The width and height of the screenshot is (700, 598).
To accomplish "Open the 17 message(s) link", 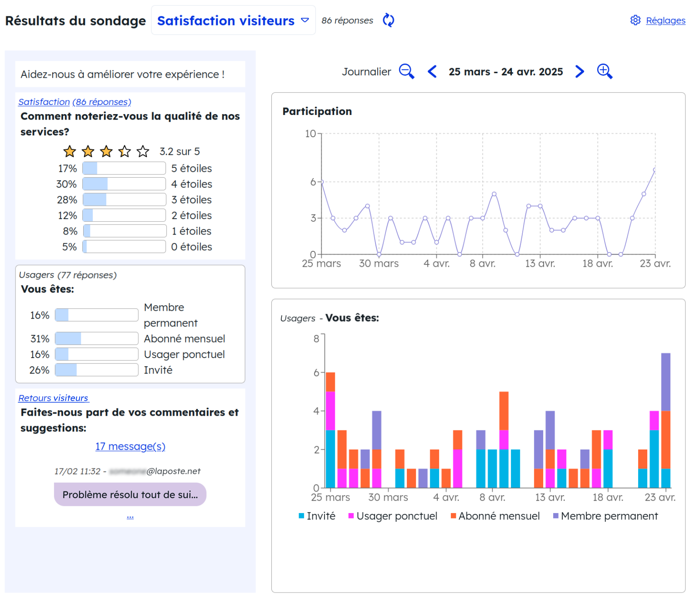I will [130, 447].
